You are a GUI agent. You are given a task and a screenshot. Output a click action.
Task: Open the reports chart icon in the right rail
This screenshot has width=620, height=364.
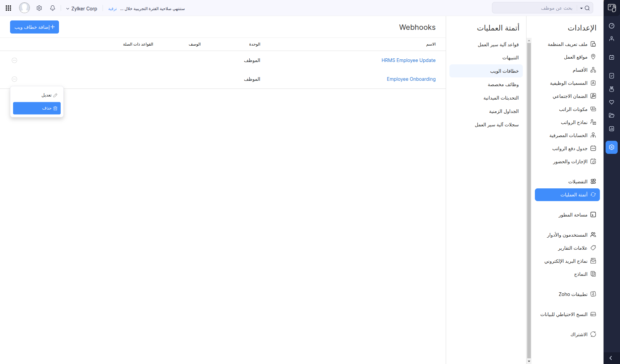point(612,129)
